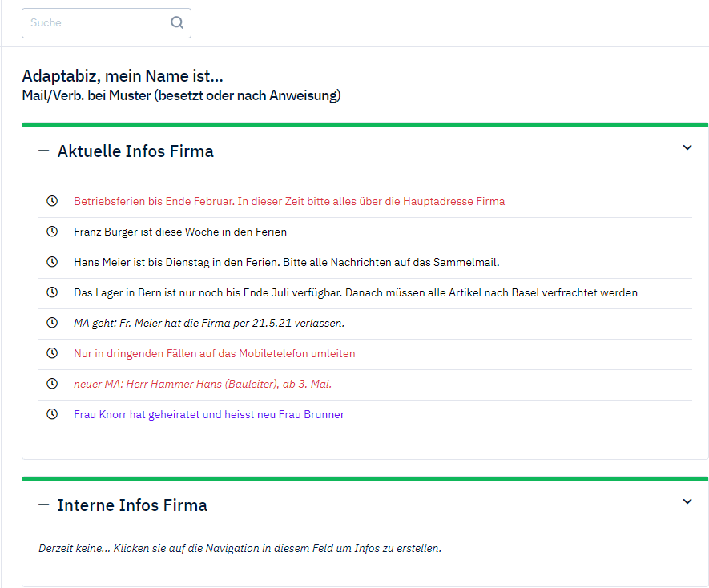The height and width of the screenshot is (588, 709).
Task: Collapse the Aktuelle Infos Firma section
Action: (x=44, y=151)
